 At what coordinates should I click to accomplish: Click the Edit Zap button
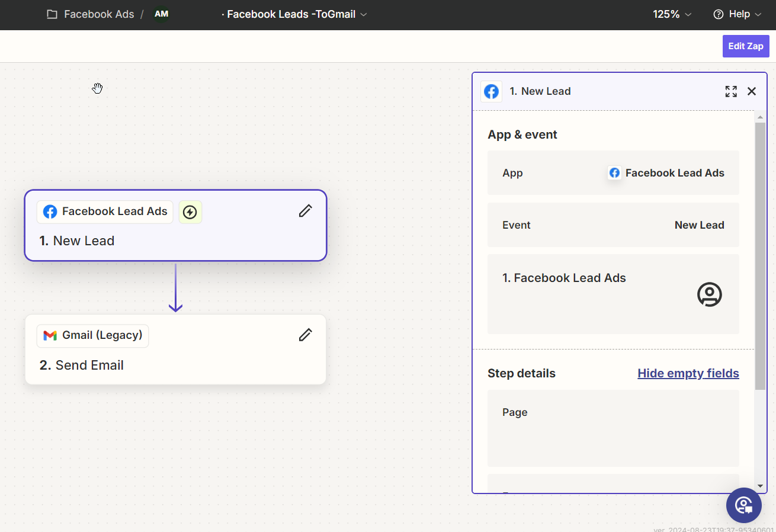point(746,46)
